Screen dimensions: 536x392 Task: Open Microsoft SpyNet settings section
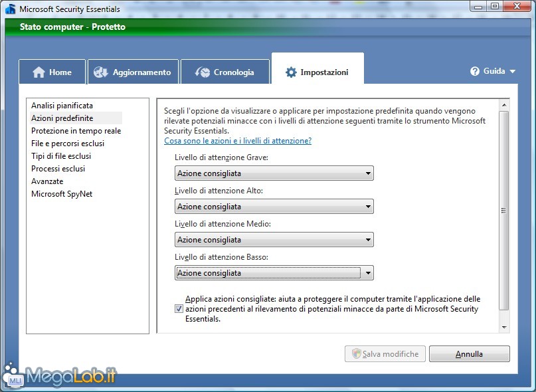point(62,194)
